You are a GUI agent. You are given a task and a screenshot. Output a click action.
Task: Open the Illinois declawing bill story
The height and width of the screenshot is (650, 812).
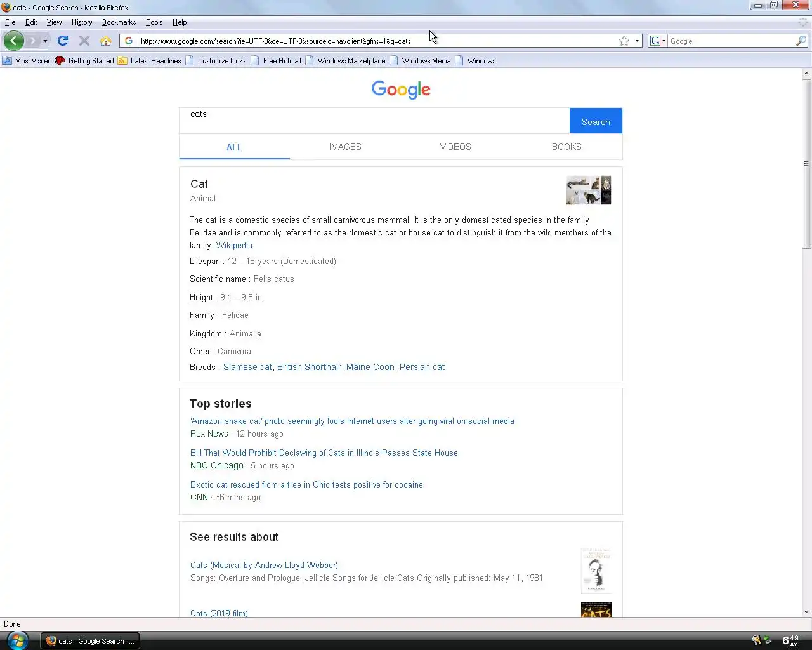324,453
